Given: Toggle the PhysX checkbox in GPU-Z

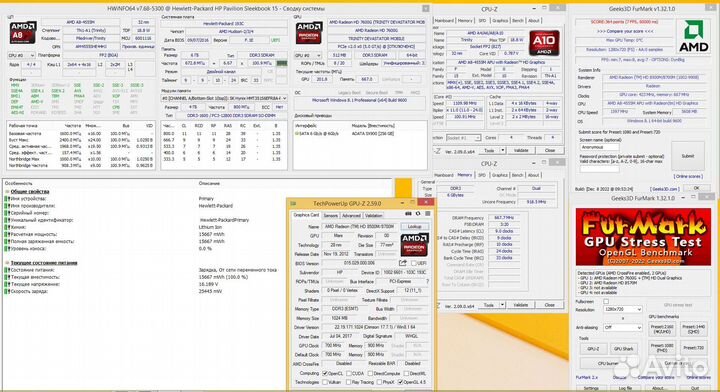Looking at the screenshot, I should pos(379,382).
